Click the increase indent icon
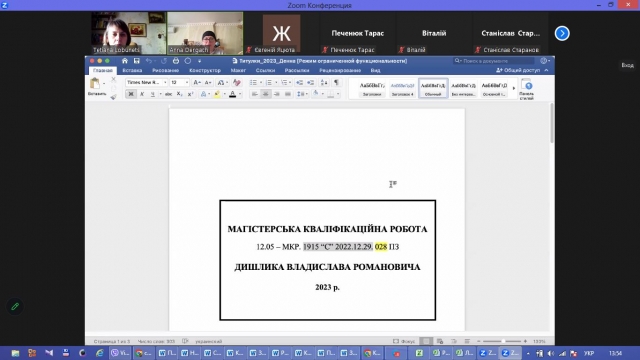This screenshot has height=360, width=640. click(311, 82)
